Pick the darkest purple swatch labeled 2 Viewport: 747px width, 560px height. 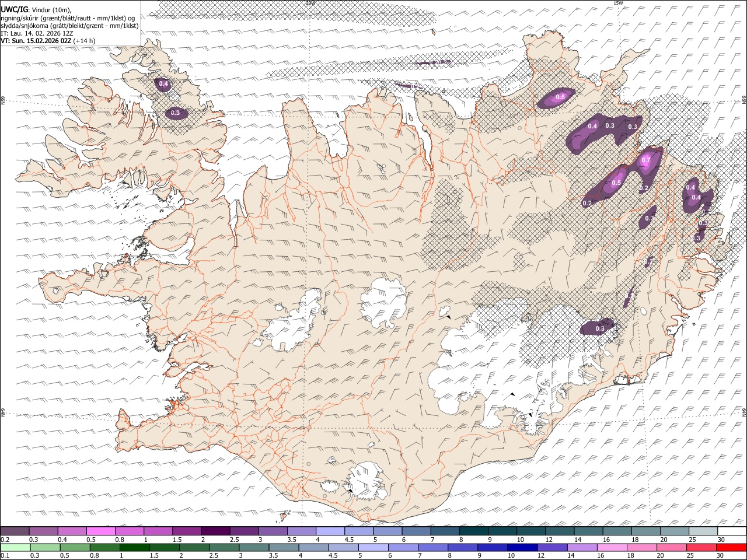(x=215, y=531)
